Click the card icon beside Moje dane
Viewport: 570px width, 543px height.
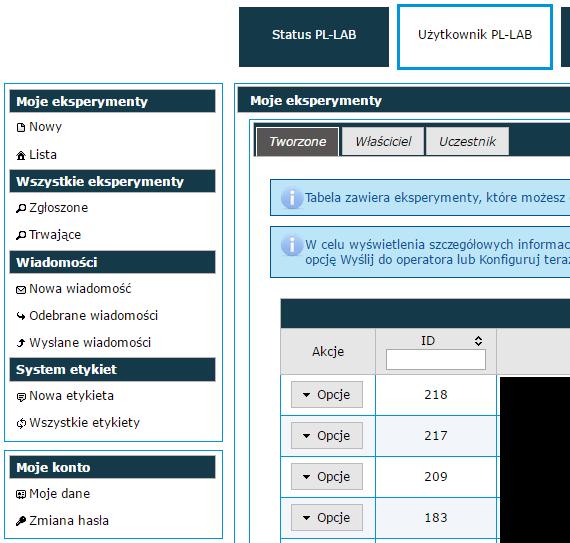(21, 494)
